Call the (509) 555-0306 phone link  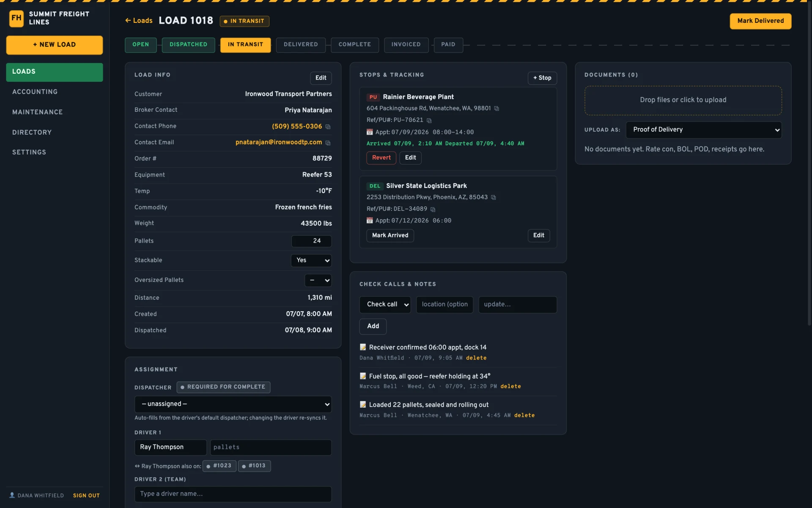pos(297,127)
